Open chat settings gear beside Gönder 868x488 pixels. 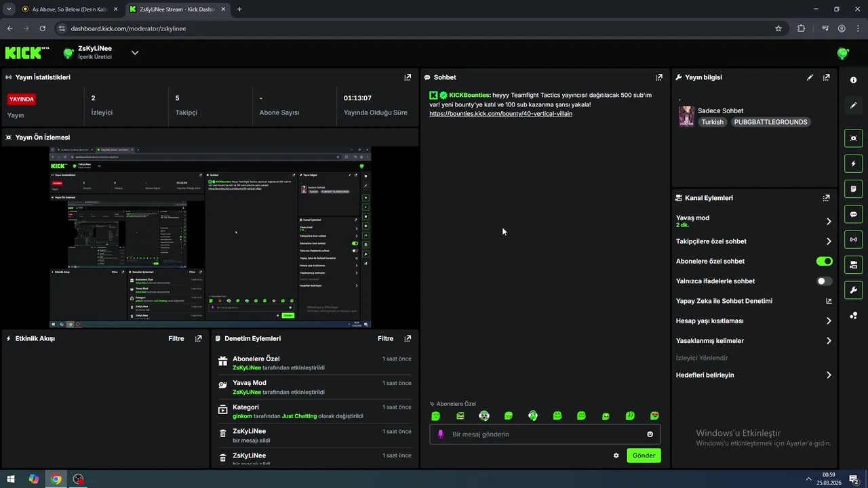[x=616, y=455]
